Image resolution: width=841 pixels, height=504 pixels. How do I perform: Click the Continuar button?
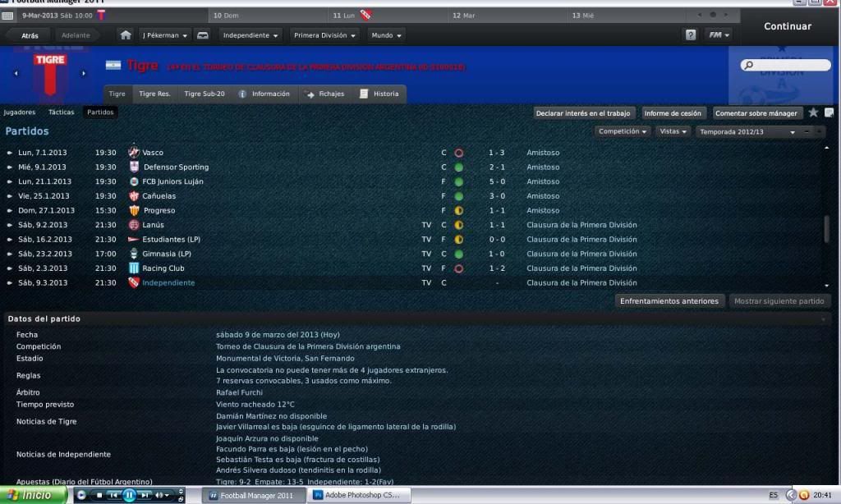pyautogui.click(x=788, y=25)
